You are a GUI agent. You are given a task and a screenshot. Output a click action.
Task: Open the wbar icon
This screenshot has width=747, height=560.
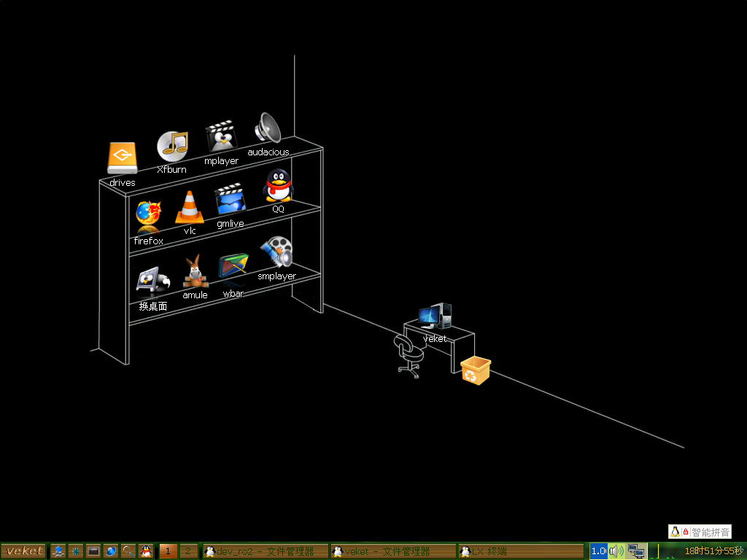click(x=233, y=265)
